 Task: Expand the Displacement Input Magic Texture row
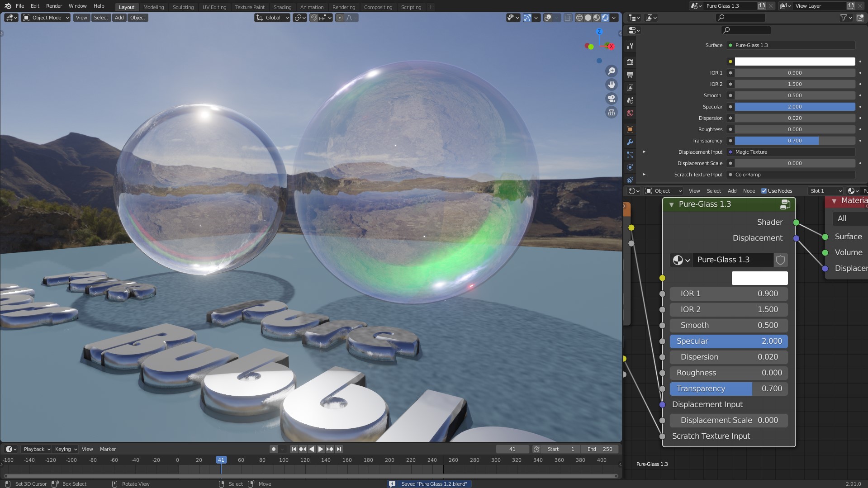pyautogui.click(x=644, y=152)
